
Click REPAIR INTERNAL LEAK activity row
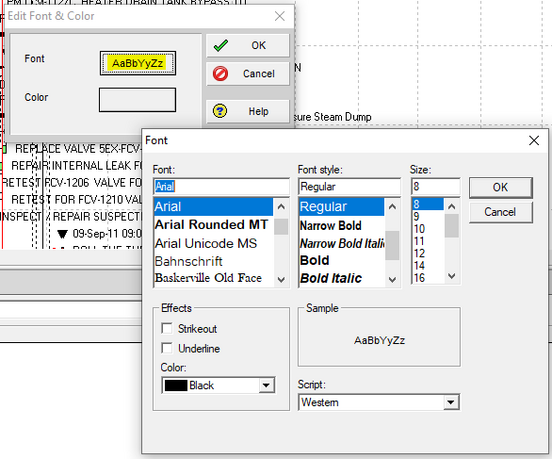coord(76,165)
